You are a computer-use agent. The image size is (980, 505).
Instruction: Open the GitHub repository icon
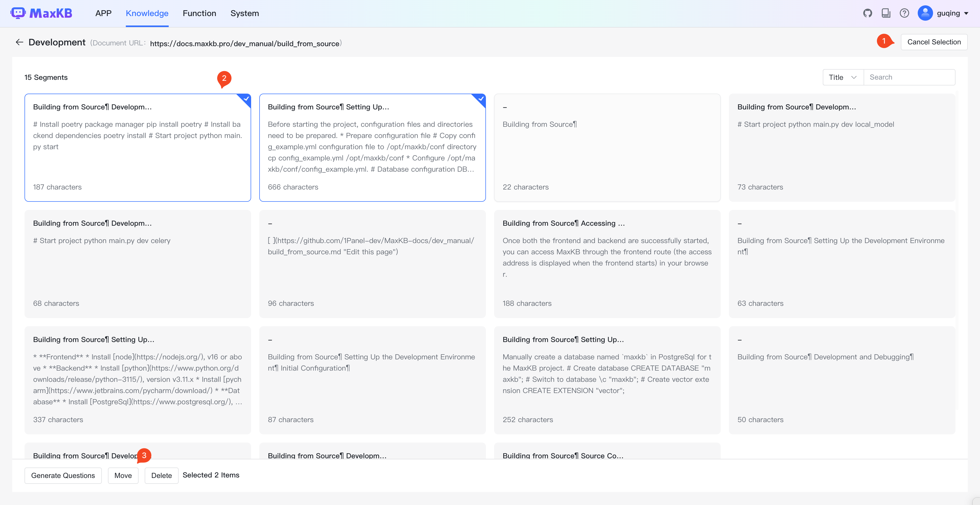click(867, 13)
